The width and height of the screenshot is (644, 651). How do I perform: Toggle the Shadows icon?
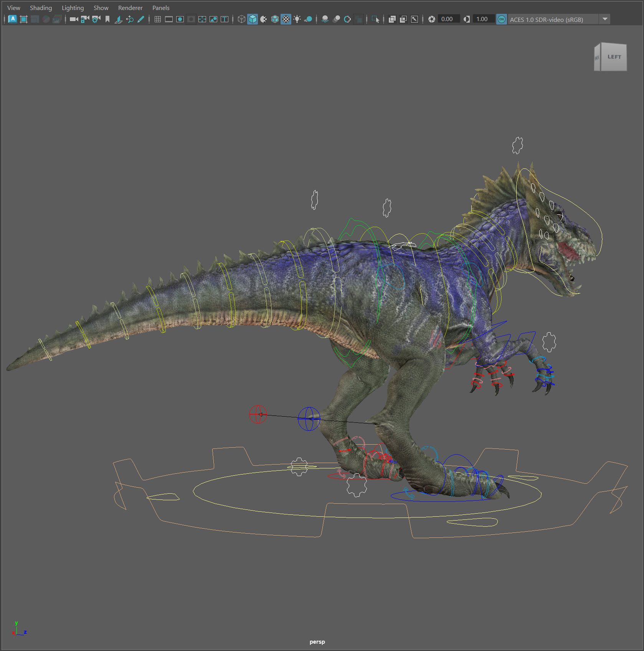pyautogui.click(x=308, y=19)
